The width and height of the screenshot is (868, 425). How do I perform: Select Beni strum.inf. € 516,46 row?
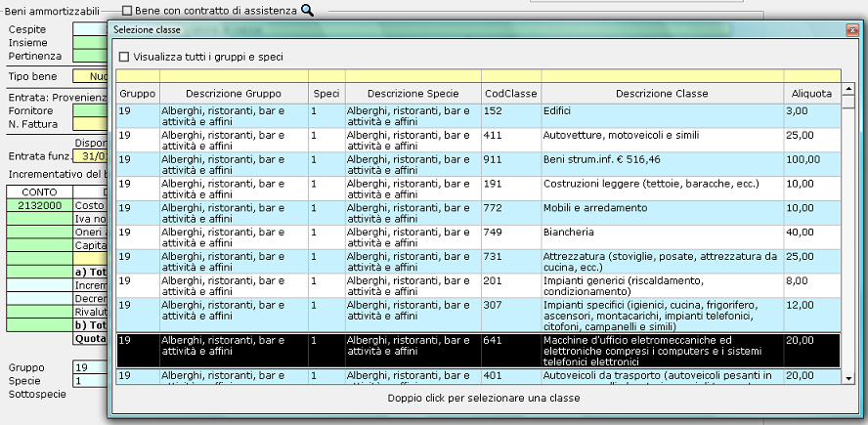click(478, 165)
